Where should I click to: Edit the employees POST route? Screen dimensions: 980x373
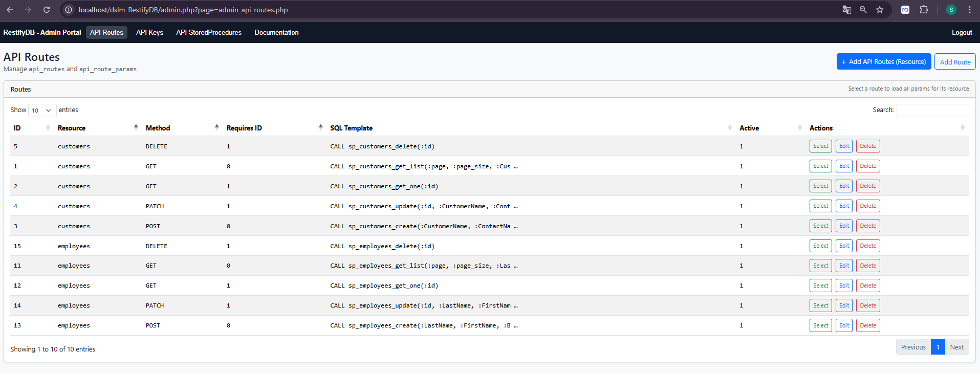[x=844, y=325]
